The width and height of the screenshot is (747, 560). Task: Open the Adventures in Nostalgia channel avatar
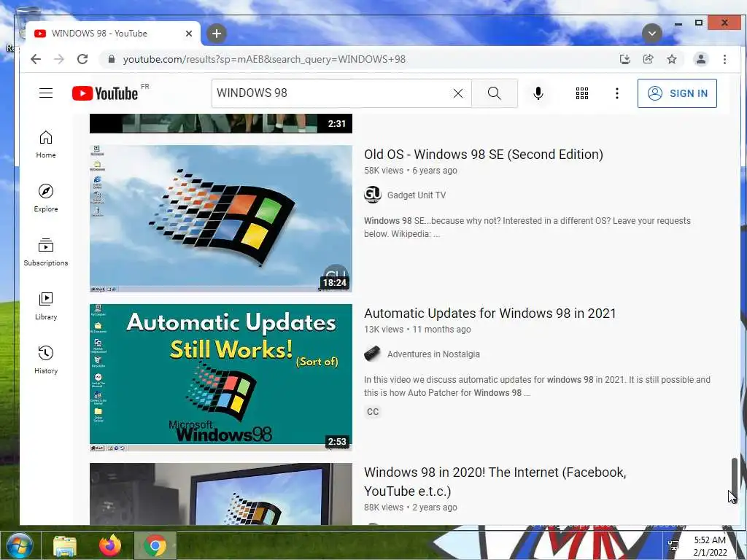pos(373,354)
